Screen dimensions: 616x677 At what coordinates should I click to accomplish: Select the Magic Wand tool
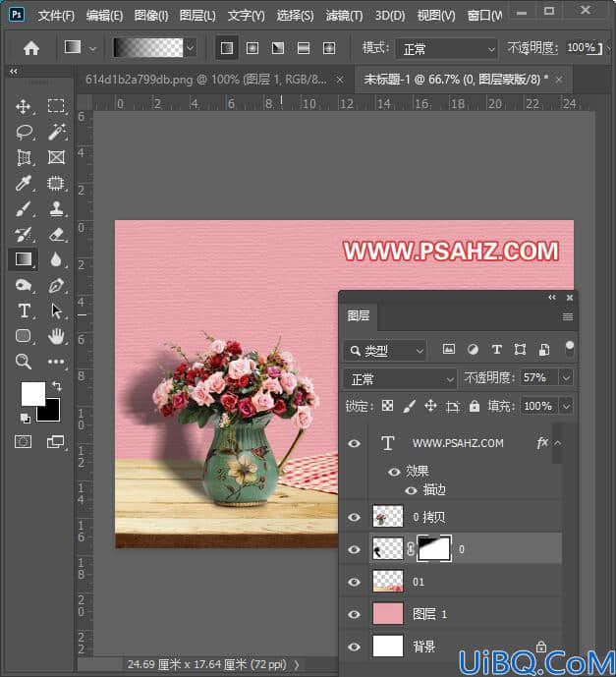tap(57, 132)
